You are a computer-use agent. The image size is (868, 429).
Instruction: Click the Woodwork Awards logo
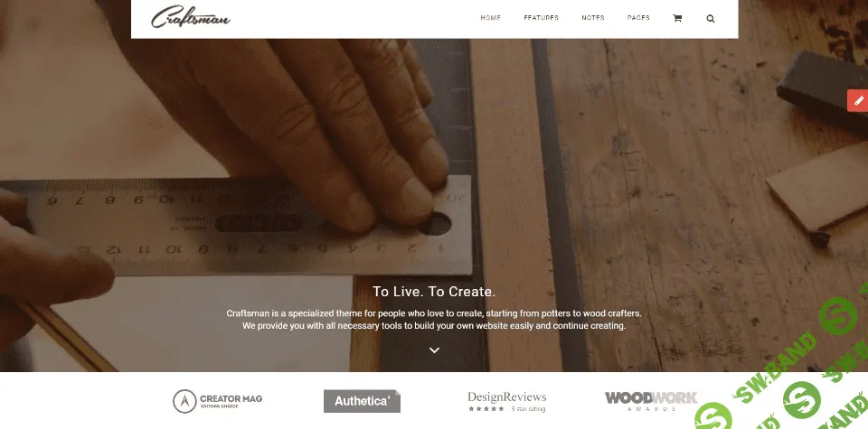click(651, 401)
